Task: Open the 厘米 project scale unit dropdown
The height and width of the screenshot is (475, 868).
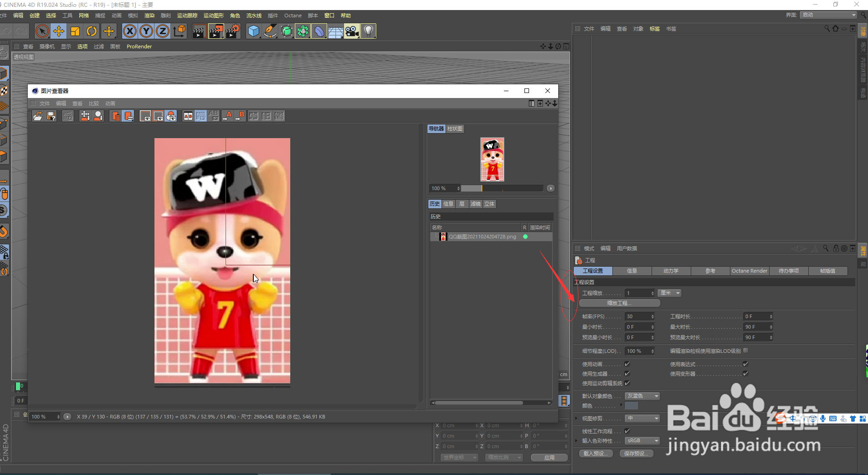Action: 670,293
